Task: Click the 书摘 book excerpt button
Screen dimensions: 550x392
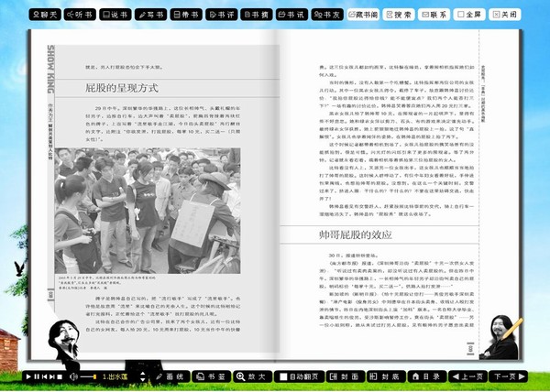Action: pos(257,15)
